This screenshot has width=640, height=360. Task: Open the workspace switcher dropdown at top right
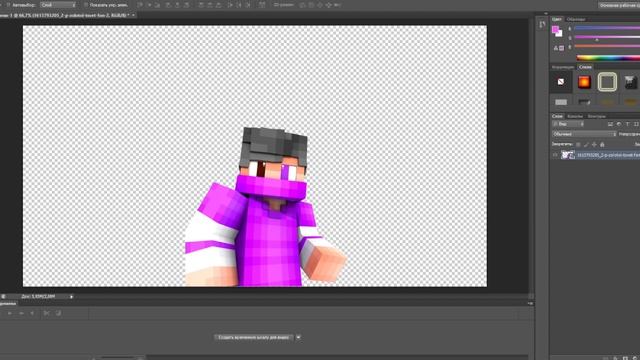coord(619,5)
